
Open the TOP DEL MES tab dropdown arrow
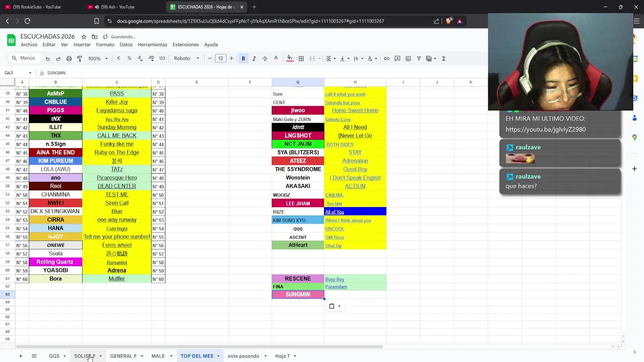click(218, 356)
